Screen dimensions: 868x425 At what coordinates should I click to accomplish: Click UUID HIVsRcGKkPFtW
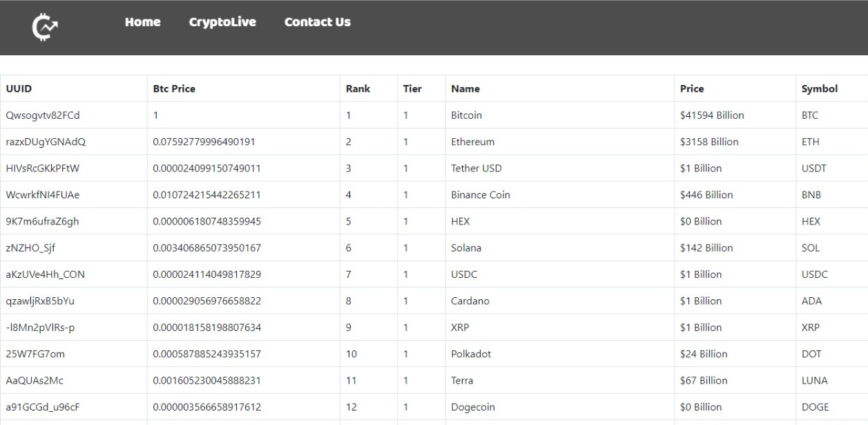[43, 168]
